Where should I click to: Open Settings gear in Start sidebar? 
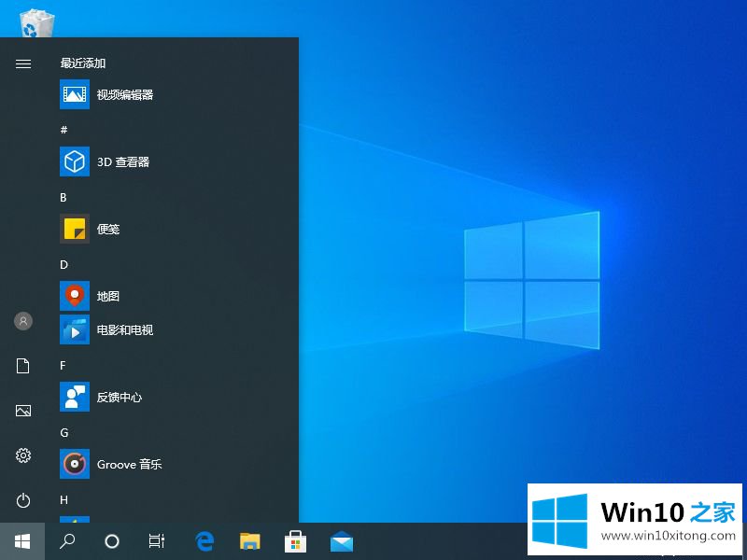[x=23, y=455]
